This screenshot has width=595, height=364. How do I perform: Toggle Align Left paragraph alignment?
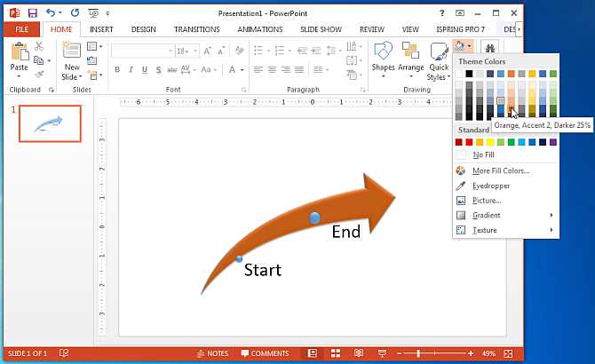(258, 70)
